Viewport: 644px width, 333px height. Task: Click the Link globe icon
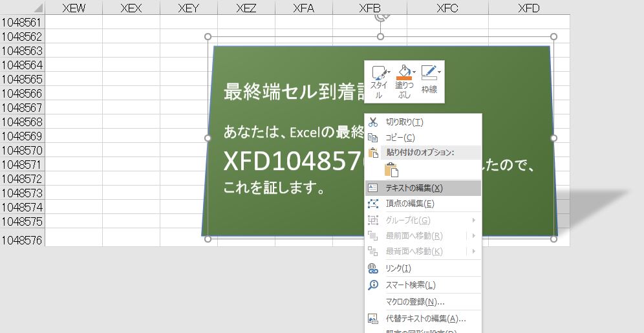(x=373, y=268)
